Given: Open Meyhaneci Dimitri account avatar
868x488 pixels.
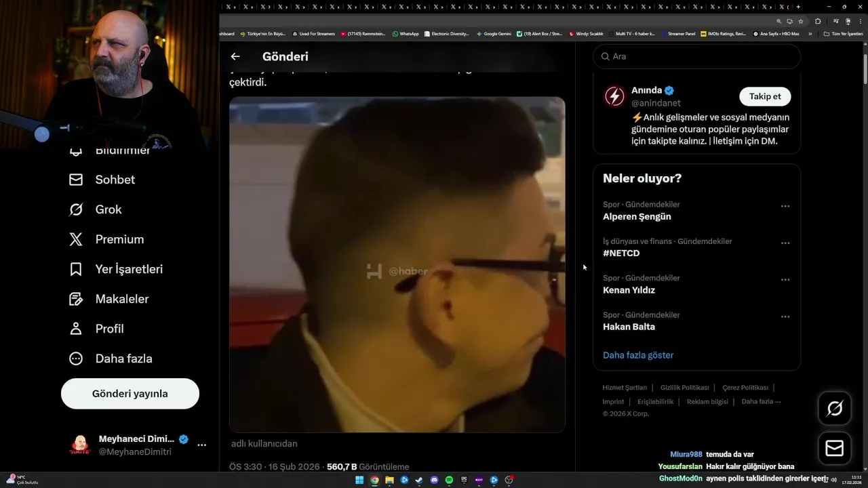Looking at the screenshot, I should (80, 445).
